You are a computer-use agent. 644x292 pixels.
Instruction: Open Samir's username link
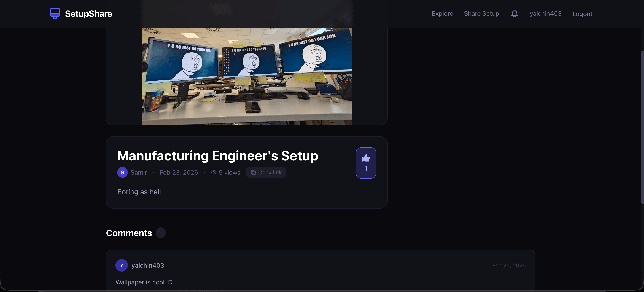click(x=139, y=172)
